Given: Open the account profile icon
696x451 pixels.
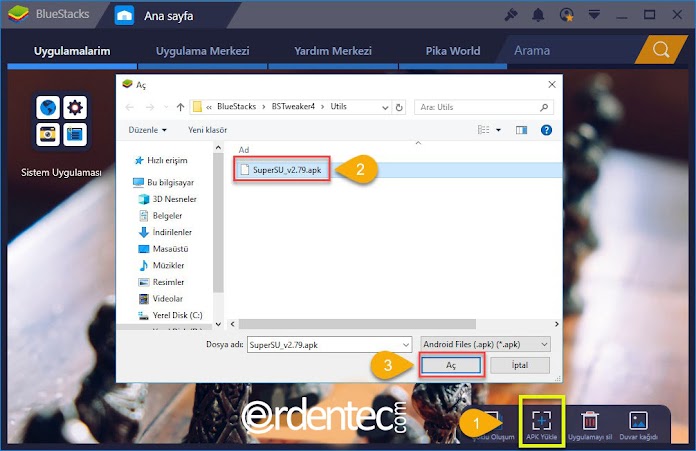Looking at the screenshot, I should tap(566, 15).
